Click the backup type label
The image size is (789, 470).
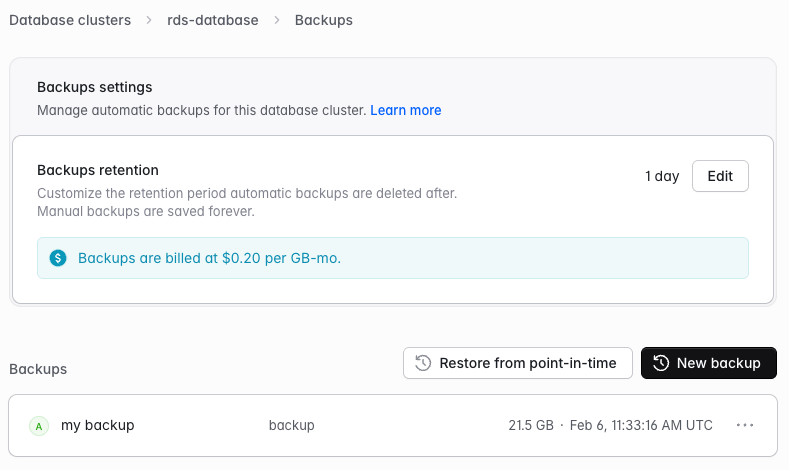pyautogui.click(x=291, y=425)
